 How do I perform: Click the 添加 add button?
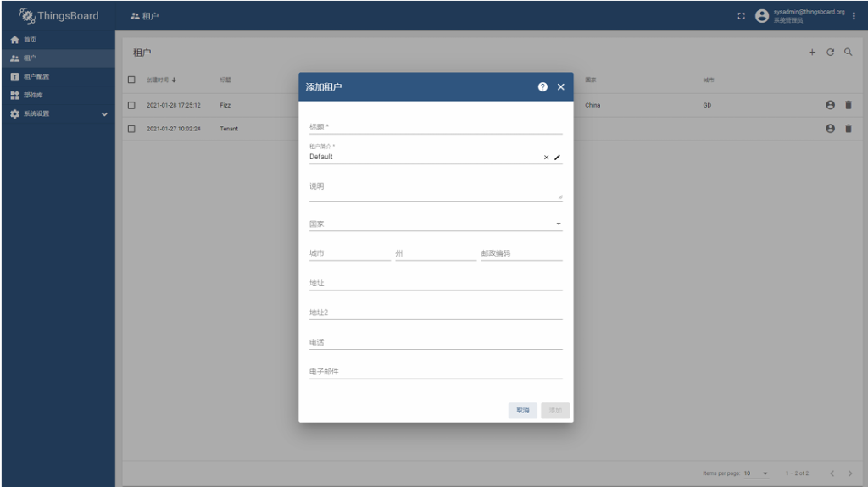(x=555, y=410)
